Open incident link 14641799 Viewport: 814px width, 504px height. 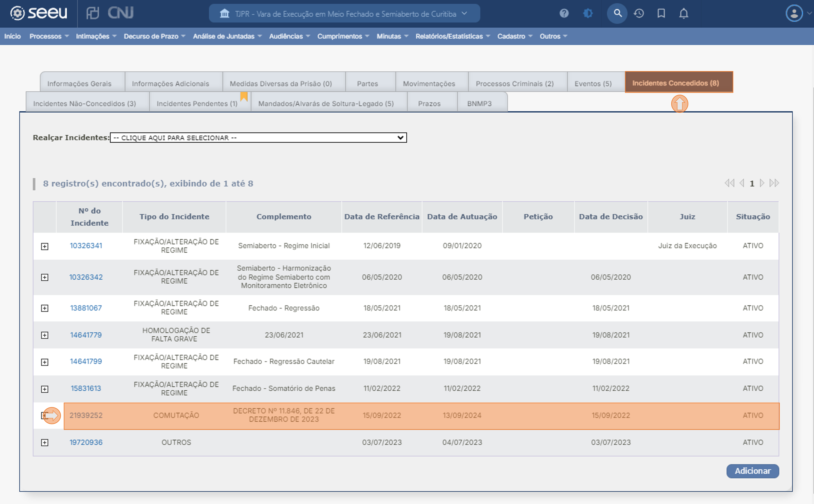(x=86, y=361)
